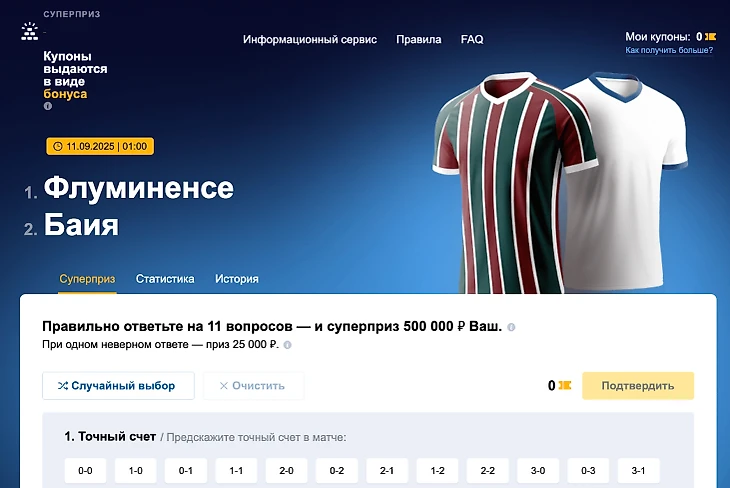730x488 pixels.
Task: Click the site logo icon at top left
Action: click(30, 31)
